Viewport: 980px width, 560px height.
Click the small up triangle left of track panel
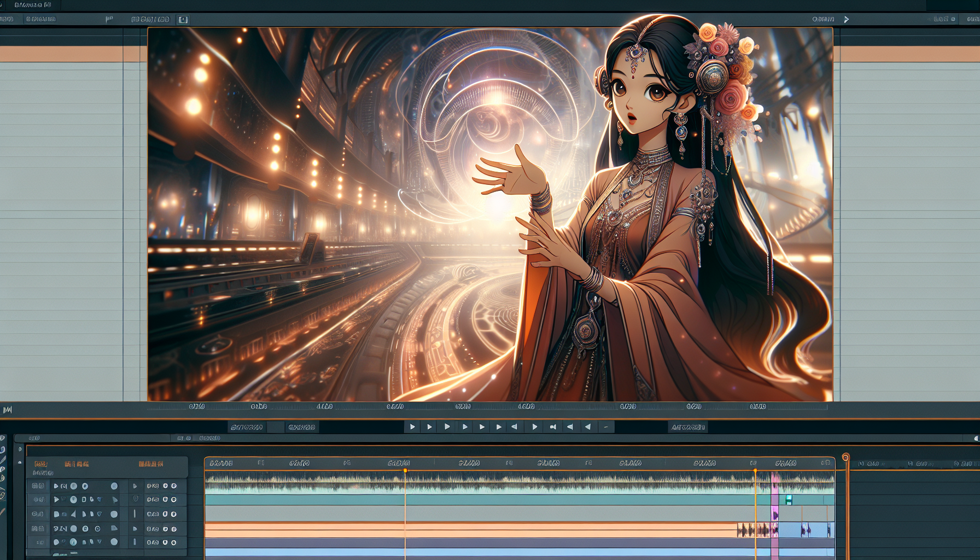point(20,463)
